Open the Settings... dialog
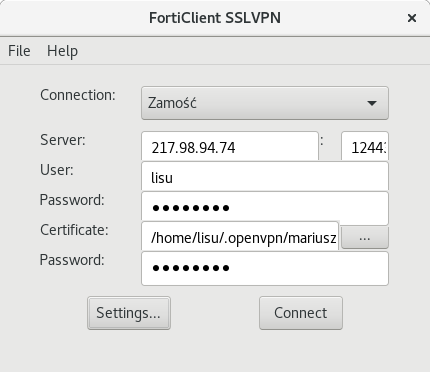This screenshot has width=430, height=372. pyautogui.click(x=129, y=313)
